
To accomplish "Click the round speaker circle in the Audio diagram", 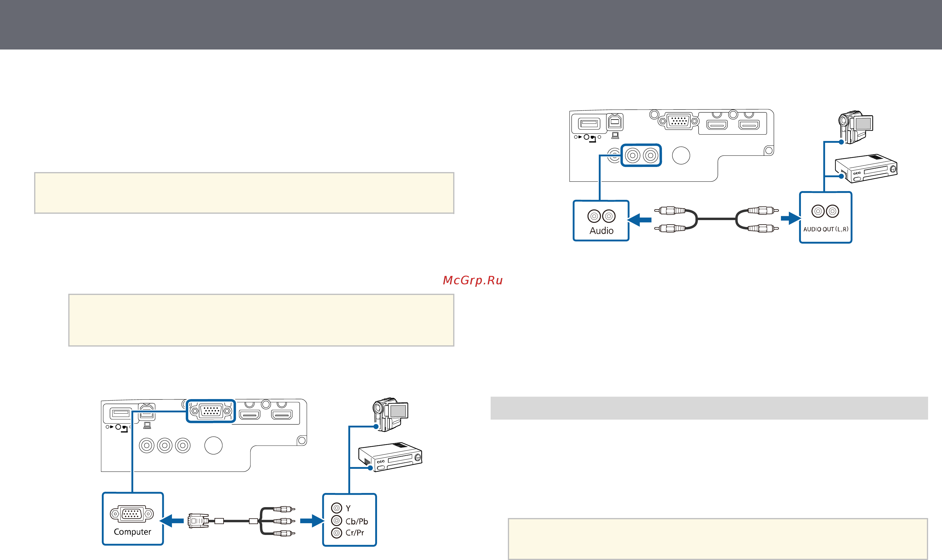I will tap(681, 155).
